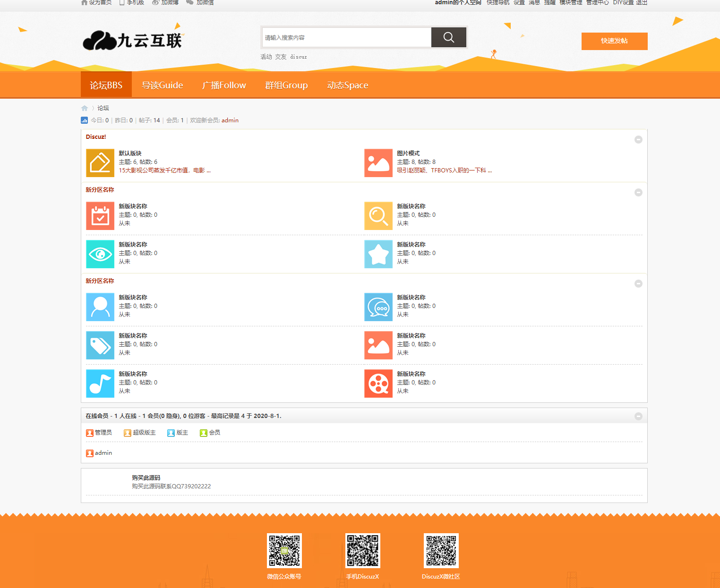Click the search input field

coord(346,38)
